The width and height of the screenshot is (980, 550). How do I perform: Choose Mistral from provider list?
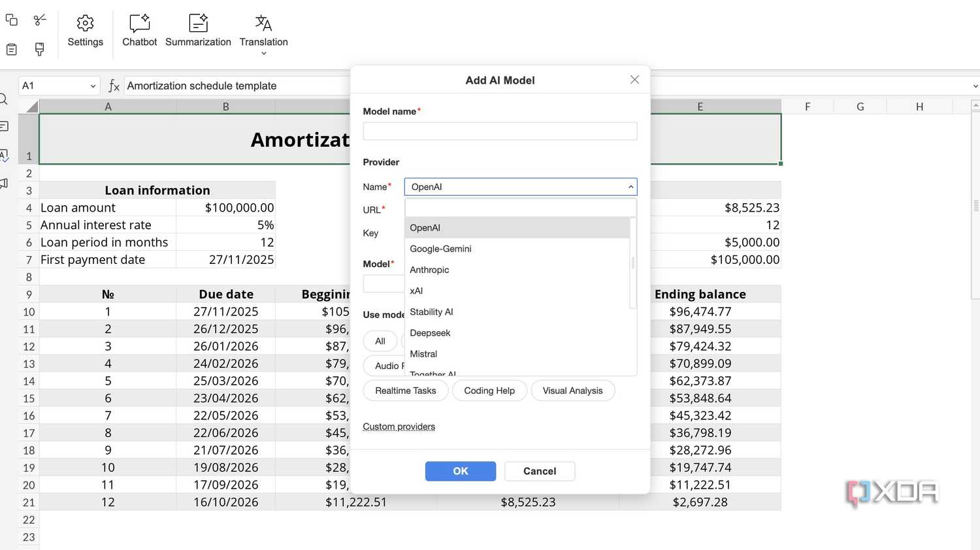[x=517, y=353]
